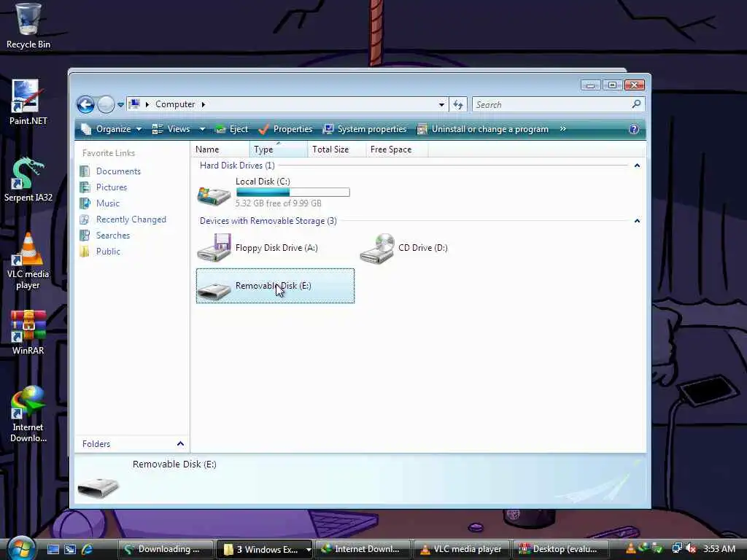Image resolution: width=747 pixels, height=560 pixels.
Task: Open the WinRAR desktop shortcut
Action: (28, 332)
